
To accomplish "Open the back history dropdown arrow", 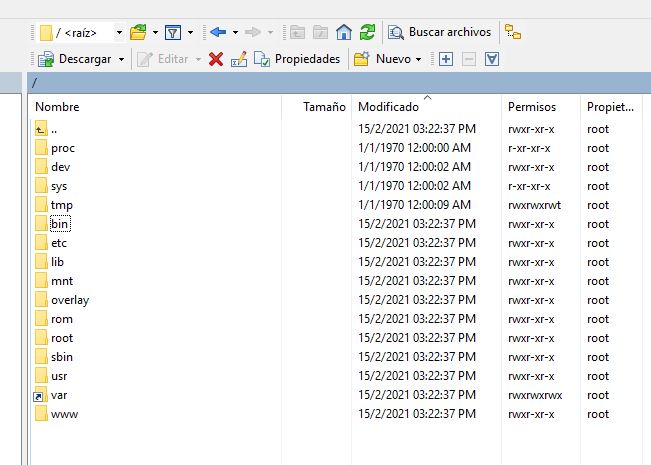I will coord(235,32).
